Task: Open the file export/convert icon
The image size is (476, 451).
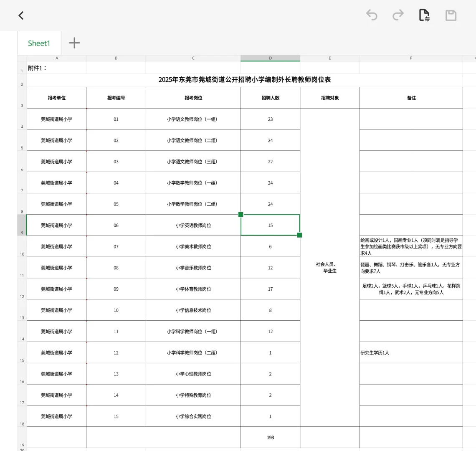Action: [x=424, y=15]
